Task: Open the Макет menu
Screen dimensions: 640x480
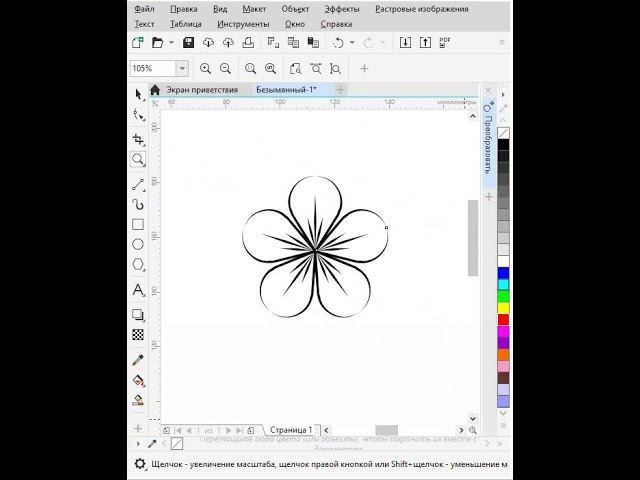Action: point(254,9)
